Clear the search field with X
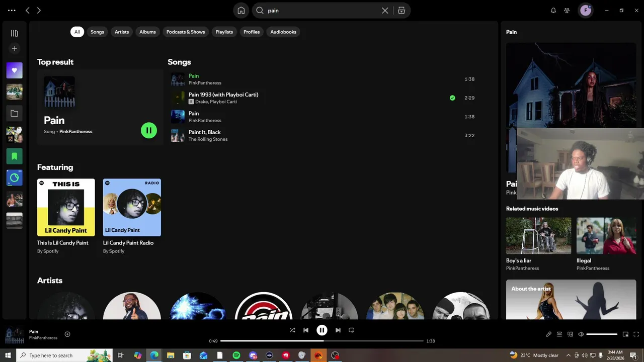This screenshot has width=644, height=362. click(x=385, y=11)
